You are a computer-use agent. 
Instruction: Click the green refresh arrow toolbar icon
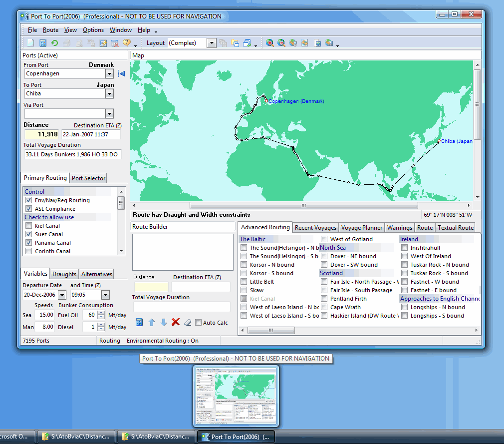pyautogui.click(x=55, y=43)
